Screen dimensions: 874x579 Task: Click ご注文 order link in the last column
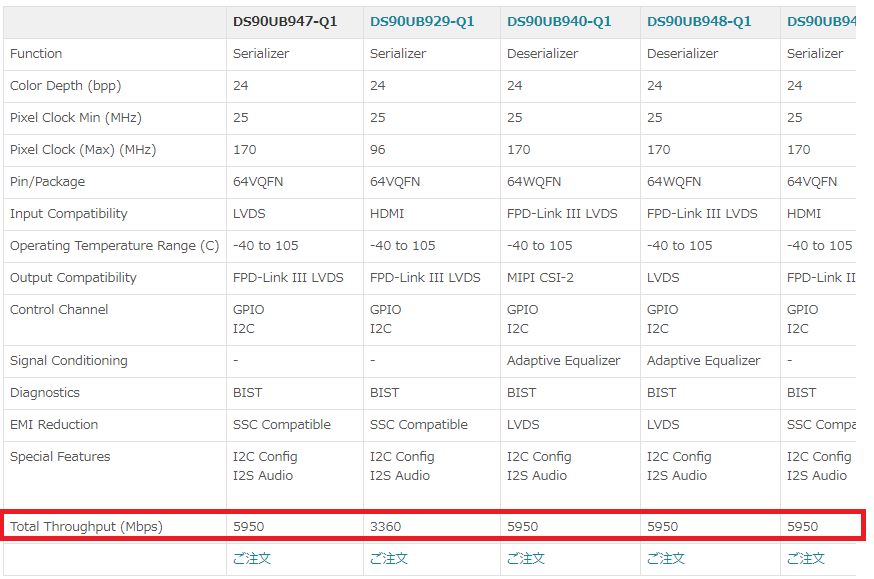click(806, 558)
